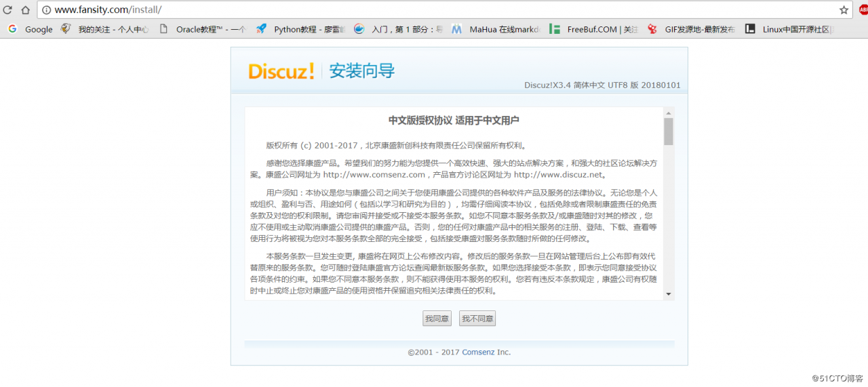
Task: Click license scrollbar up arrow
Action: pyautogui.click(x=669, y=113)
